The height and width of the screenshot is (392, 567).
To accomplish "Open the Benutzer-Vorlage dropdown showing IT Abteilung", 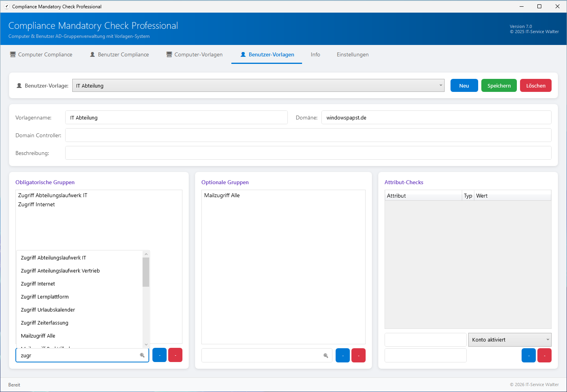I will click(x=258, y=86).
